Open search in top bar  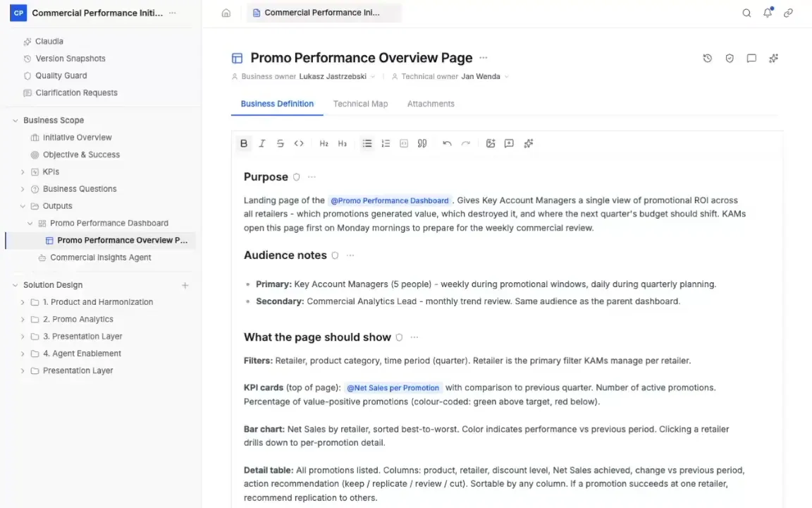746,13
